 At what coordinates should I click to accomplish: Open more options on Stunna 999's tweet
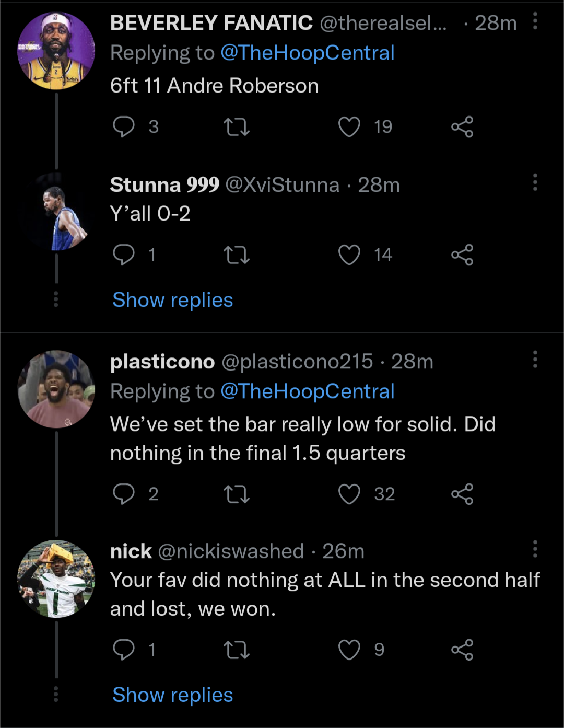pos(535,182)
